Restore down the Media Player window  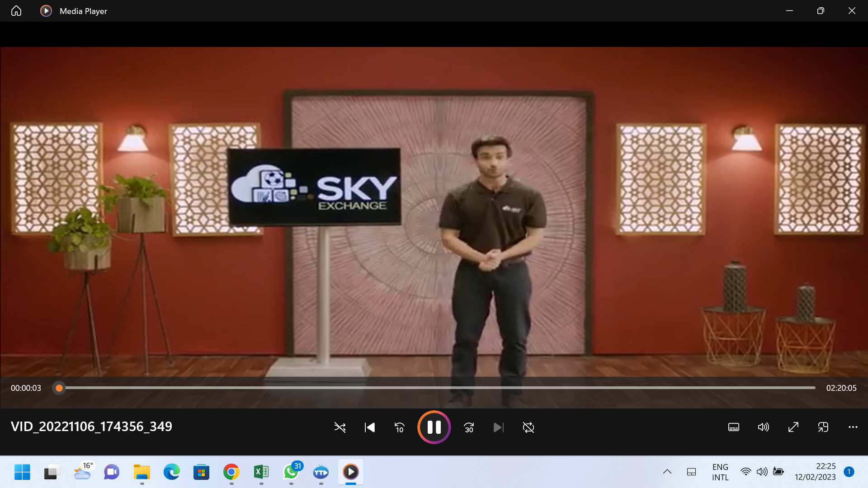tap(821, 11)
